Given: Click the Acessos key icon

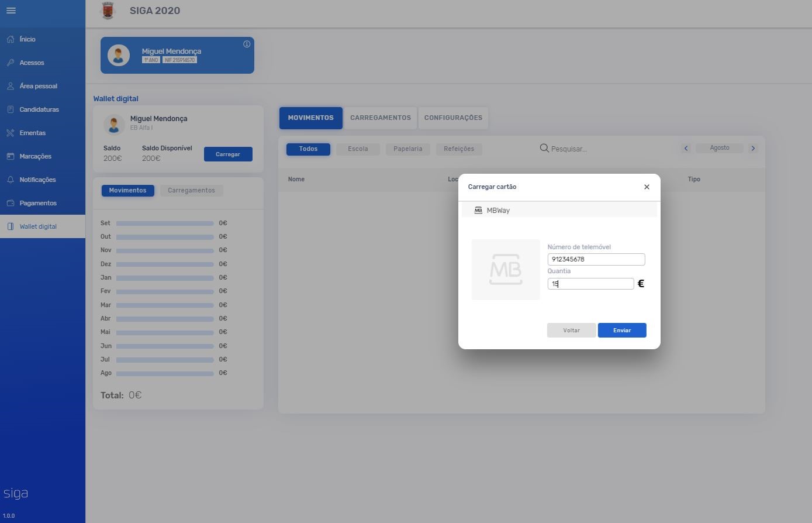Looking at the screenshot, I should click(x=10, y=63).
